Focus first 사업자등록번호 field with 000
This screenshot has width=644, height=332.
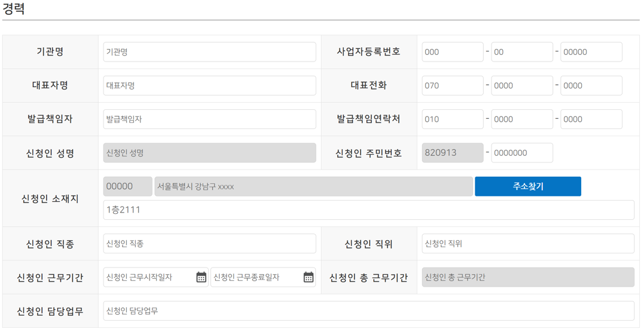[453, 52]
